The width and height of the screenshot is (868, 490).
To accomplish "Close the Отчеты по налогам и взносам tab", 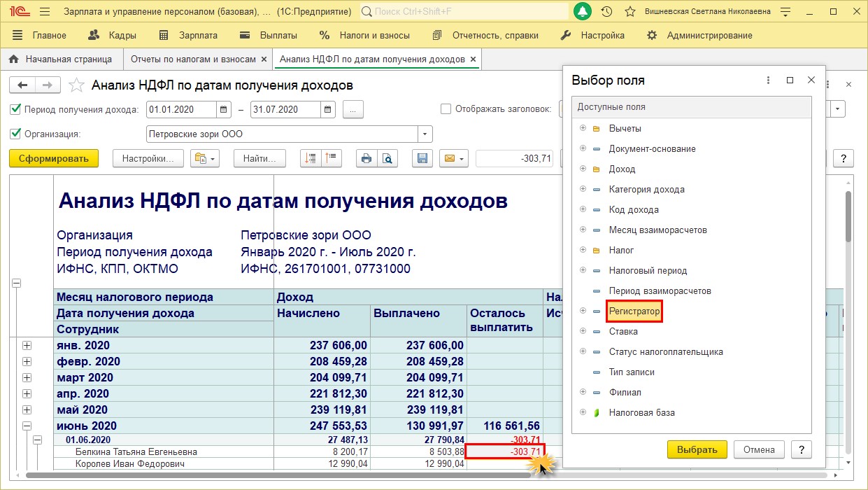I will (264, 59).
